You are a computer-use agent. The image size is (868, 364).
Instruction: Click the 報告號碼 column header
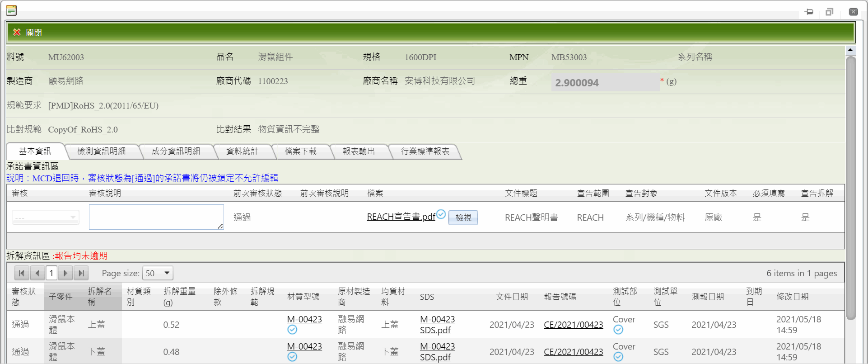click(560, 297)
